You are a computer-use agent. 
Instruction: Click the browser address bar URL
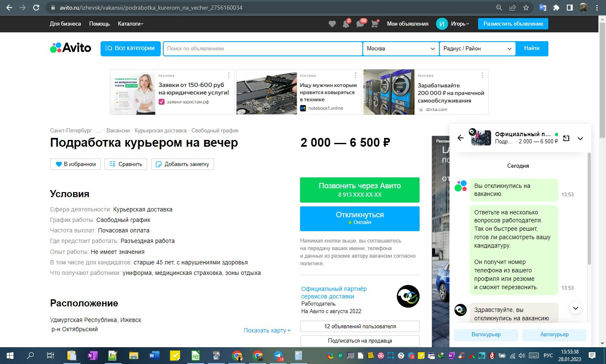click(151, 8)
